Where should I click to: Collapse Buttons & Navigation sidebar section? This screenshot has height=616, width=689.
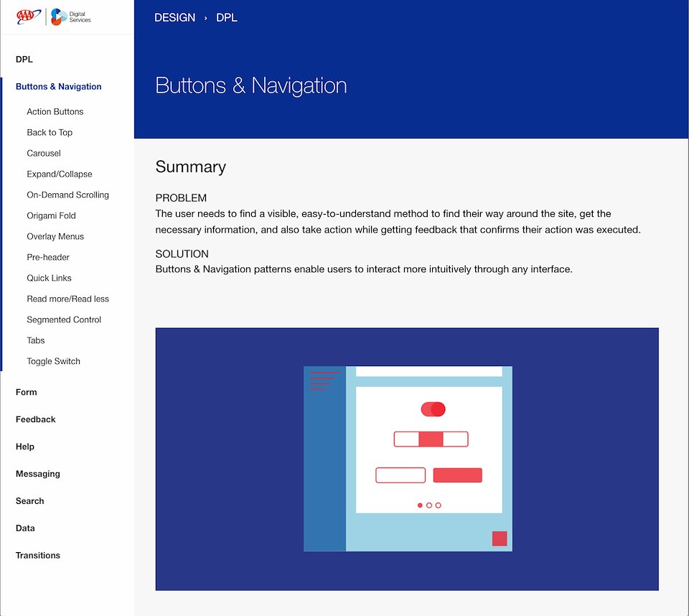[58, 87]
